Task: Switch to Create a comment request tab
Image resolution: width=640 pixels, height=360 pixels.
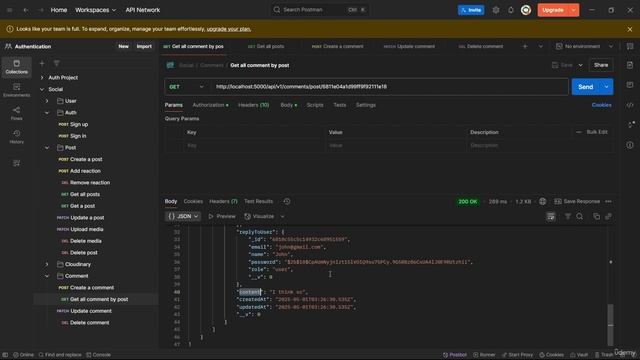Action: point(338,47)
